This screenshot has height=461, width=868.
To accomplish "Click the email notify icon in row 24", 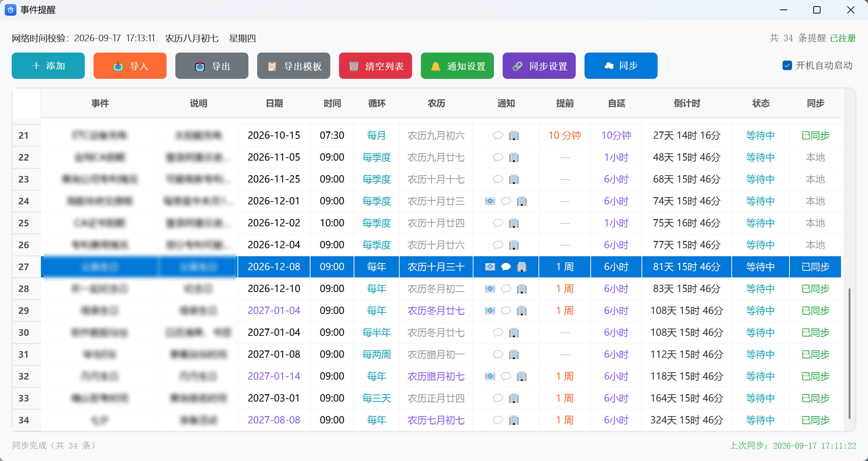I will point(490,201).
